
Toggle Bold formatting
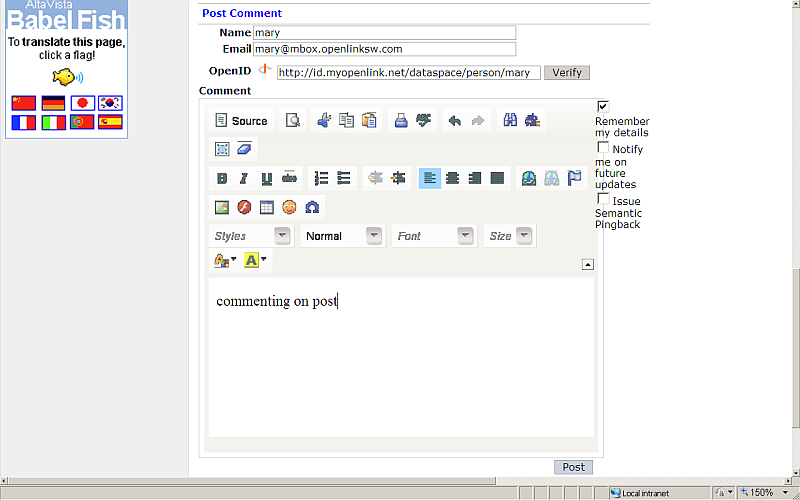point(222,178)
